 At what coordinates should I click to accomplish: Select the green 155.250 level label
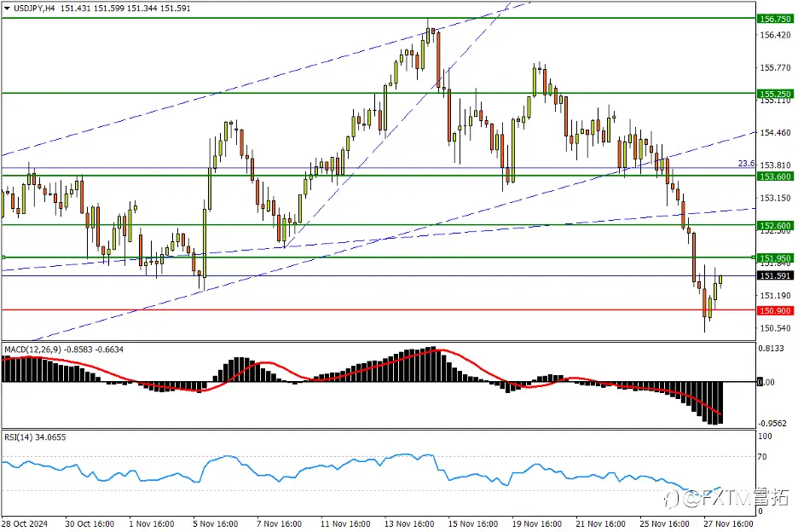775,94
